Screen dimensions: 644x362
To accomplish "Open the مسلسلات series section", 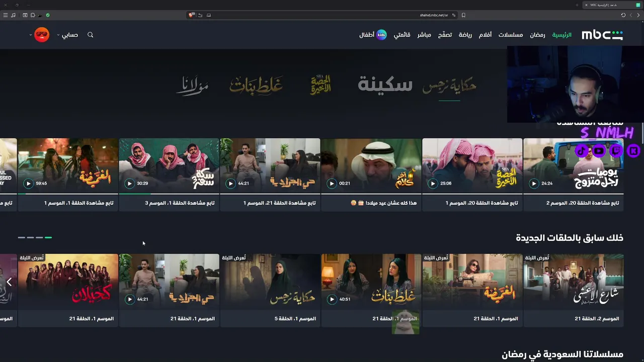I will pos(511,35).
